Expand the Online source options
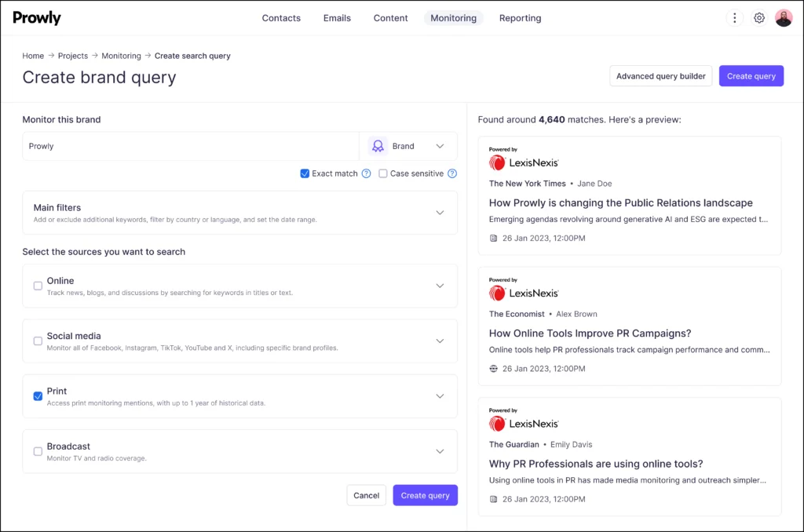 pyautogui.click(x=440, y=286)
